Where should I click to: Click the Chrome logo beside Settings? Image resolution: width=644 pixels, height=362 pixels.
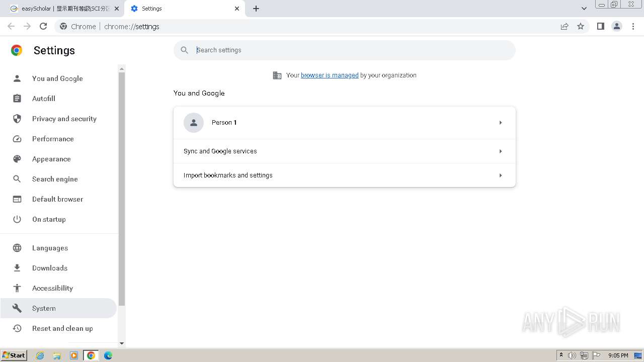click(17, 50)
